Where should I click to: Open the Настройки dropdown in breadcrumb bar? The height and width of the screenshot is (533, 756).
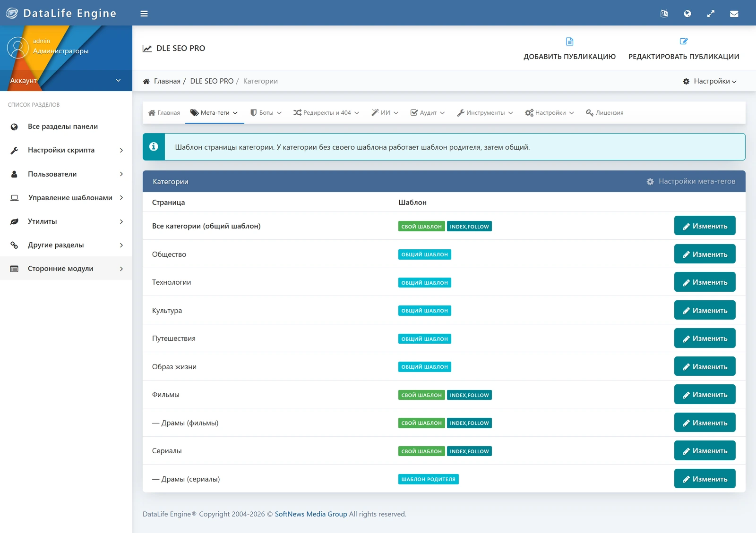(710, 81)
